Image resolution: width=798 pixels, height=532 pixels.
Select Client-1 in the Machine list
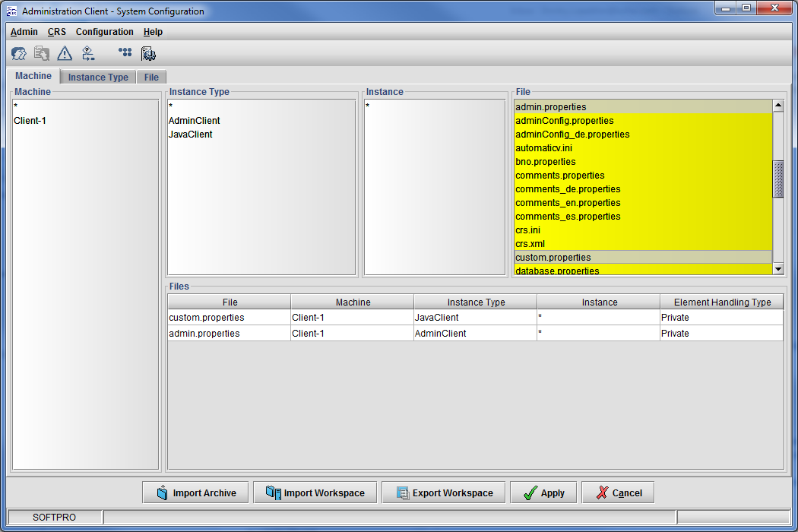click(30, 120)
